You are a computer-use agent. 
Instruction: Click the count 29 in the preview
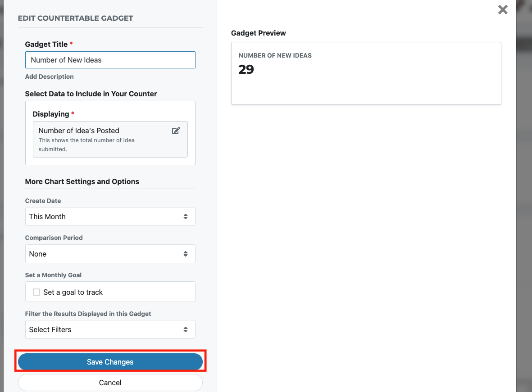point(246,69)
